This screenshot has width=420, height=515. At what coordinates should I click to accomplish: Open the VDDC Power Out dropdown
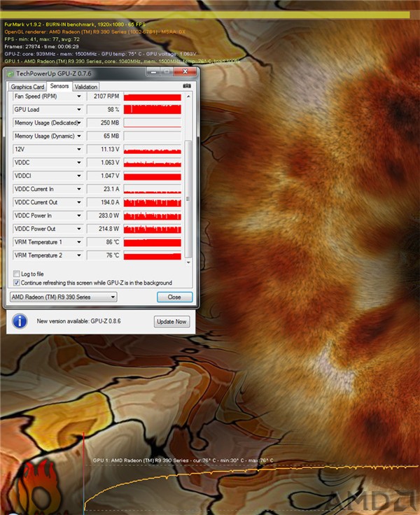click(x=79, y=229)
